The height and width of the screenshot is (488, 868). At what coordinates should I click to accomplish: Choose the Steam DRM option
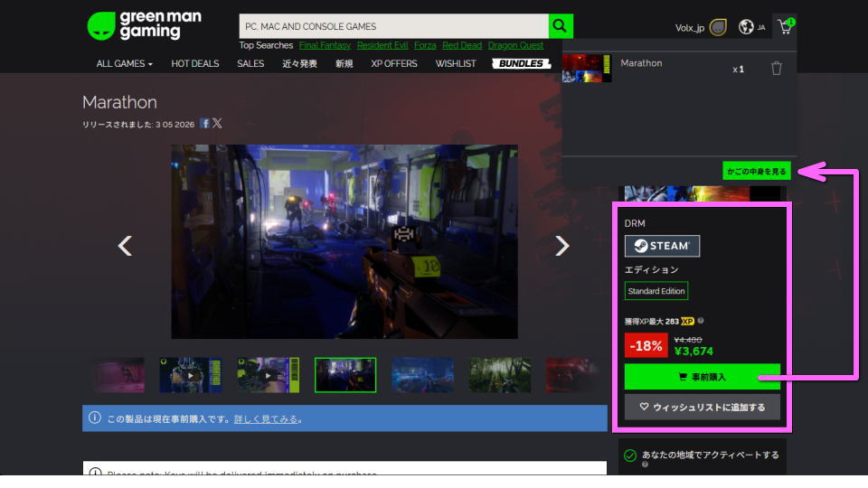(662, 246)
